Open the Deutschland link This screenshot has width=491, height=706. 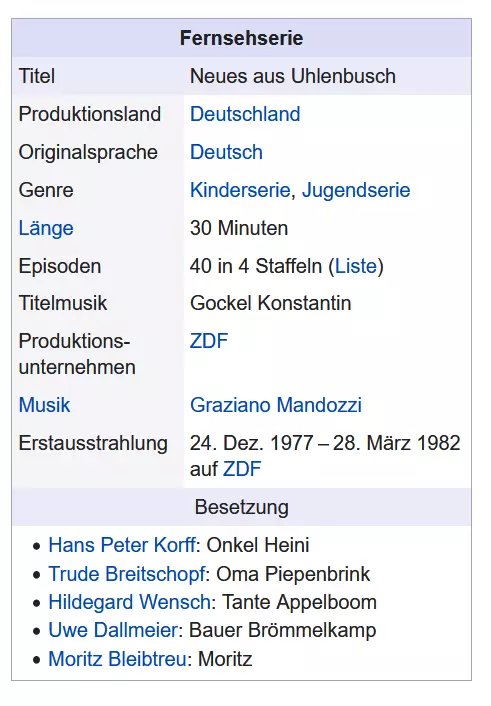coord(245,114)
